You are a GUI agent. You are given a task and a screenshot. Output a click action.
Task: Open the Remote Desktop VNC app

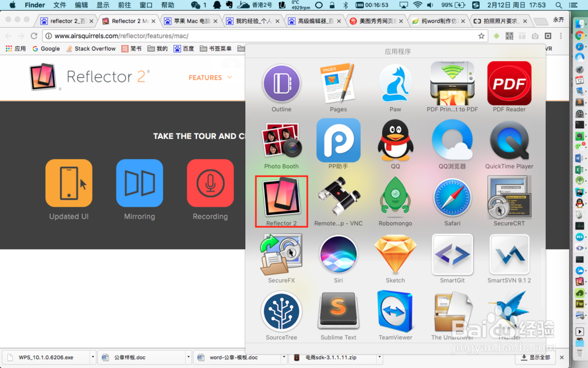338,197
